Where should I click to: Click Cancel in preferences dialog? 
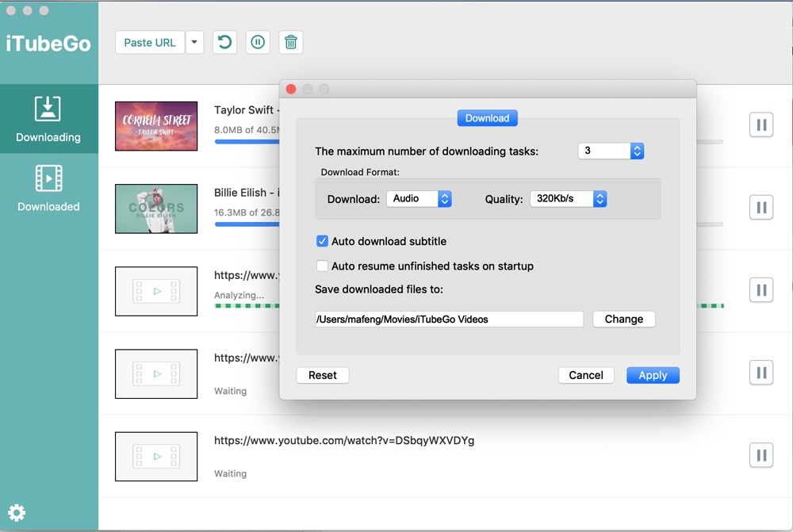(586, 375)
